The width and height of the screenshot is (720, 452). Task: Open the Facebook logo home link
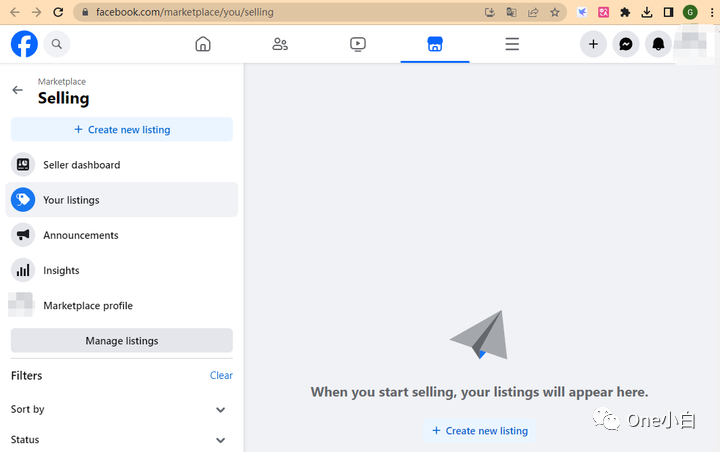[24, 44]
